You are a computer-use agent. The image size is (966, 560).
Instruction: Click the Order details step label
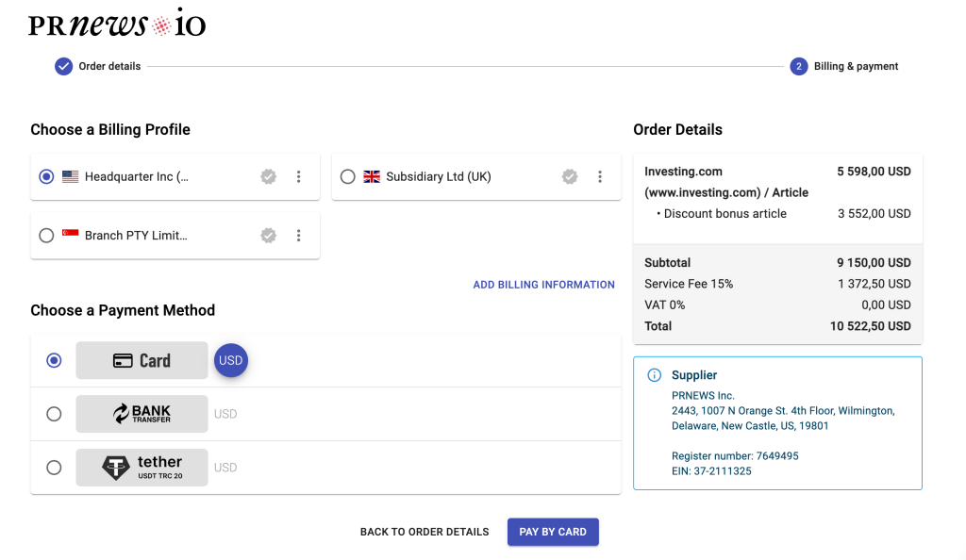[109, 66]
